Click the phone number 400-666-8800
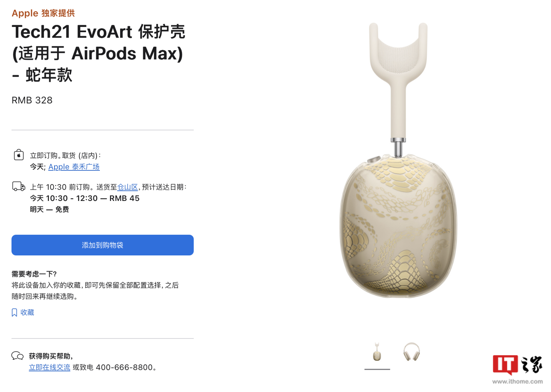 pyautogui.click(x=124, y=367)
